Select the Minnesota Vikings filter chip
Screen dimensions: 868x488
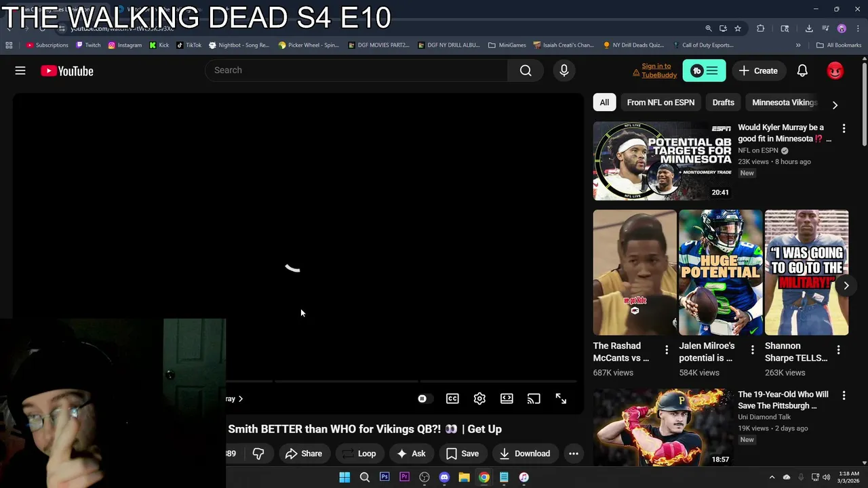(785, 102)
